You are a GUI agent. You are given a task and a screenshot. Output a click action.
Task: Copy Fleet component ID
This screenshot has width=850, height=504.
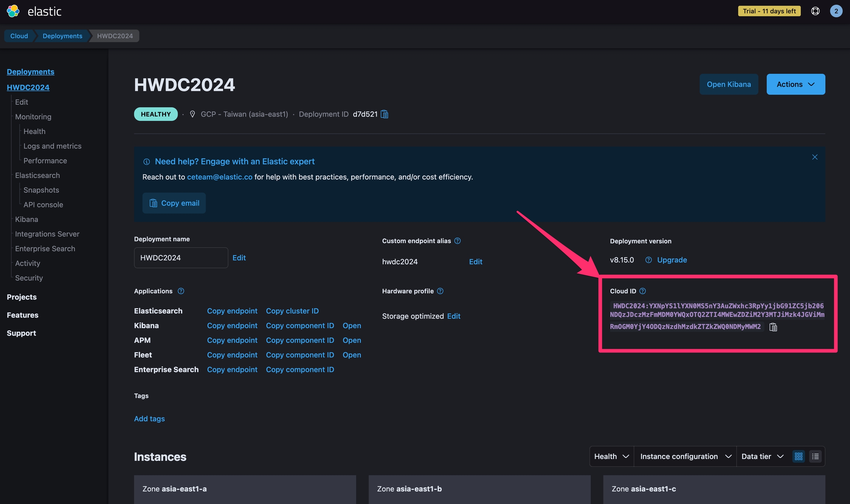point(300,355)
